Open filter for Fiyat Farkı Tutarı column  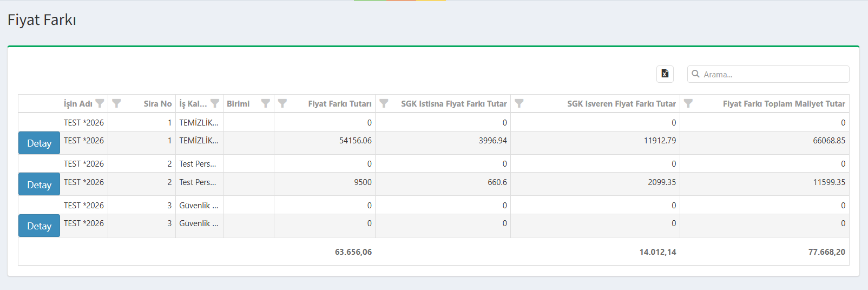(x=282, y=103)
